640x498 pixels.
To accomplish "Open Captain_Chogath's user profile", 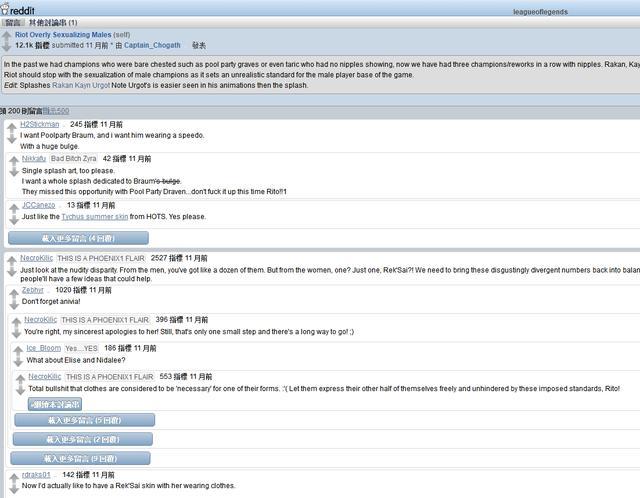I will [x=152, y=45].
